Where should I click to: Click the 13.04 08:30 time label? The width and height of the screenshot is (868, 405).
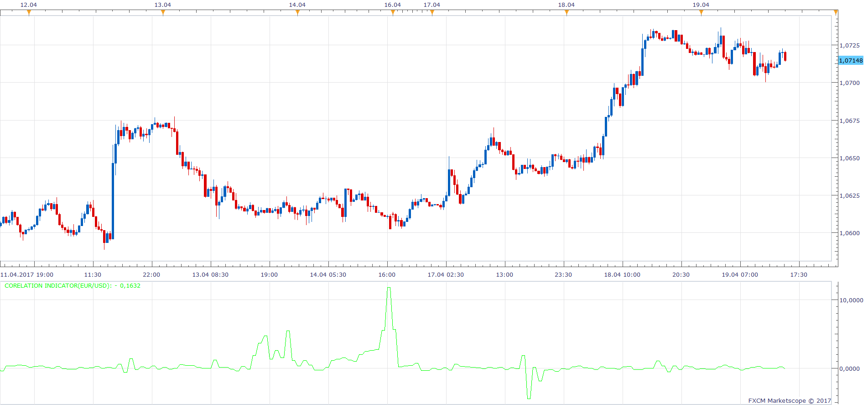(210, 274)
